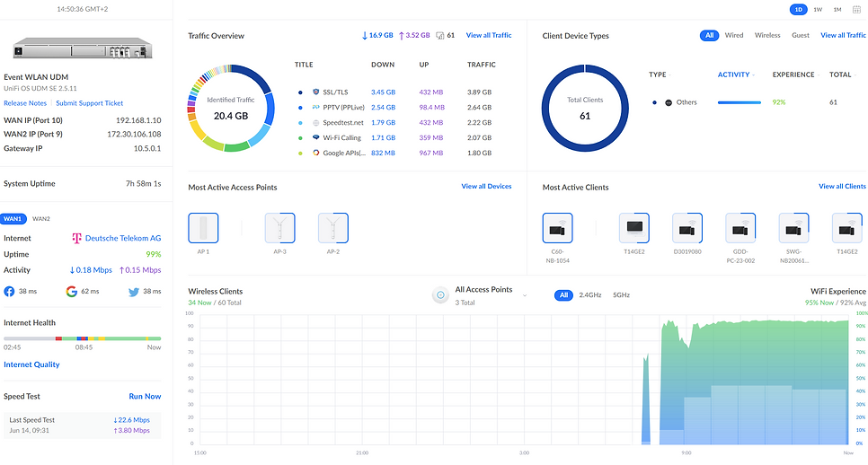Open the AP-2 access point icon
Screen dimensions: 868x465
(332, 228)
